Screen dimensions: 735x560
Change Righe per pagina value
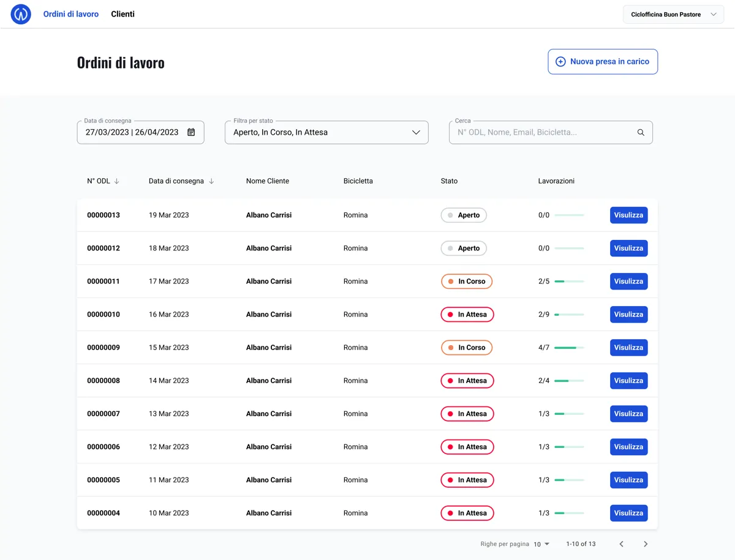point(541,544)
